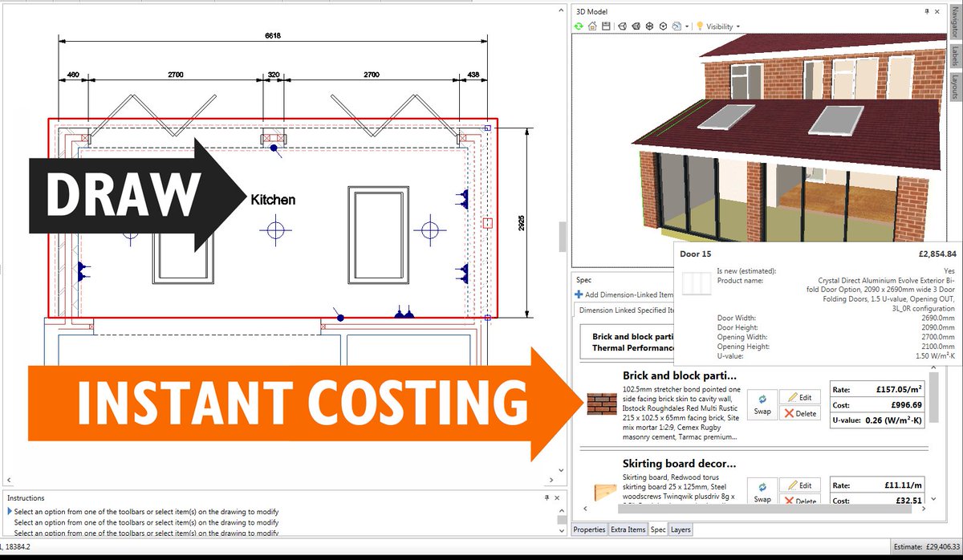Delete the brick and block partition item
This screenshot has width=963, height=560.
tap(799, 413)
